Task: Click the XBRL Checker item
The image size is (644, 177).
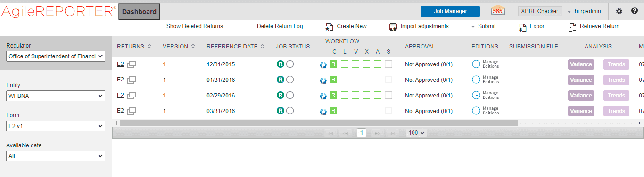Action: click(540, 11)
